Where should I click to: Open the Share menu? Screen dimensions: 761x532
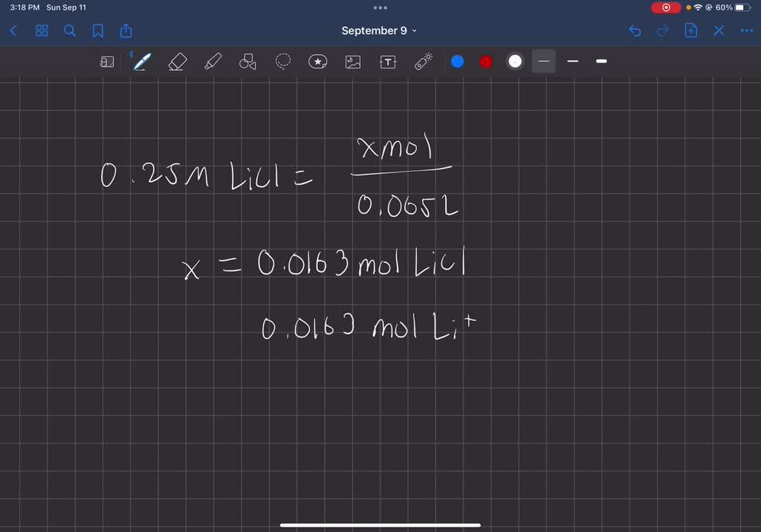126,30
